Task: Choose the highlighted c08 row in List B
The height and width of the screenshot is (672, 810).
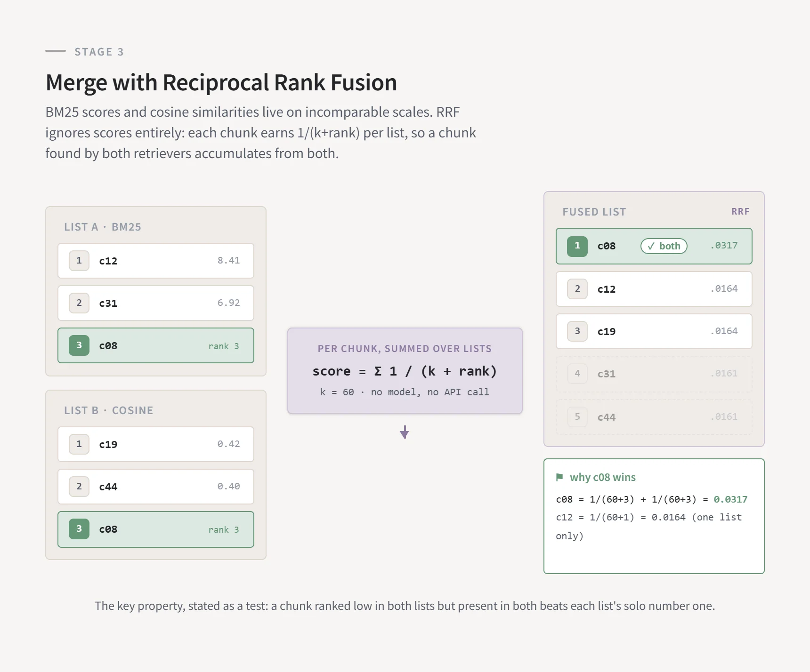Action: click(x=156, y=529)
